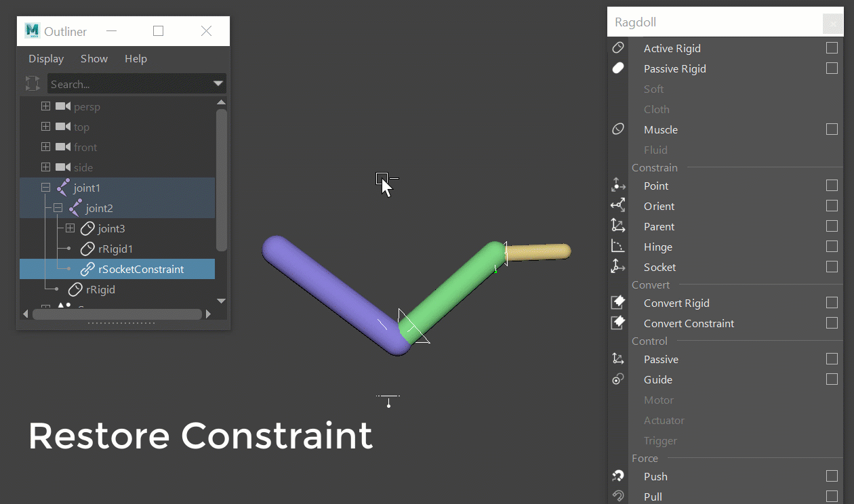
Task: Click the Outliner scroll down arrow
Action: click(x=221, y=300)
